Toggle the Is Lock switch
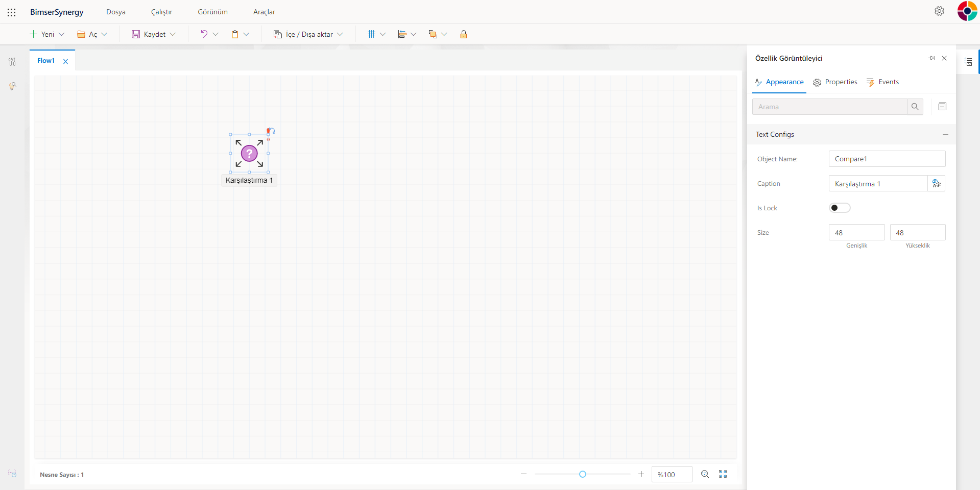The image size is (980, 490). click(839, 208)
